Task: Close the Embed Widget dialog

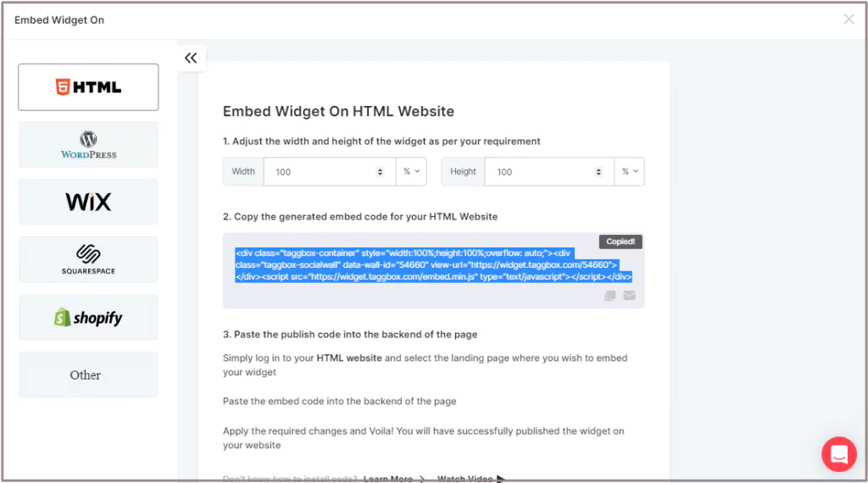Action: coord(849,19)
